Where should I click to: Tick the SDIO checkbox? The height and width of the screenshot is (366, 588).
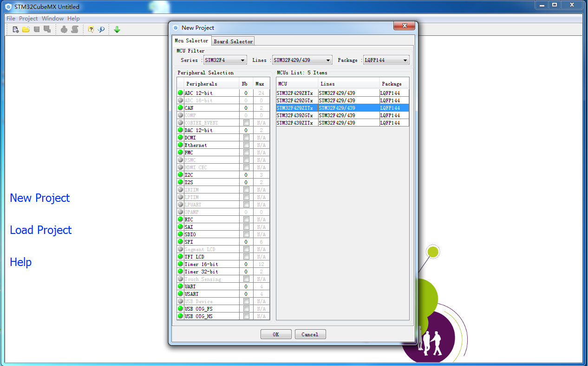[x=246, y=234]
